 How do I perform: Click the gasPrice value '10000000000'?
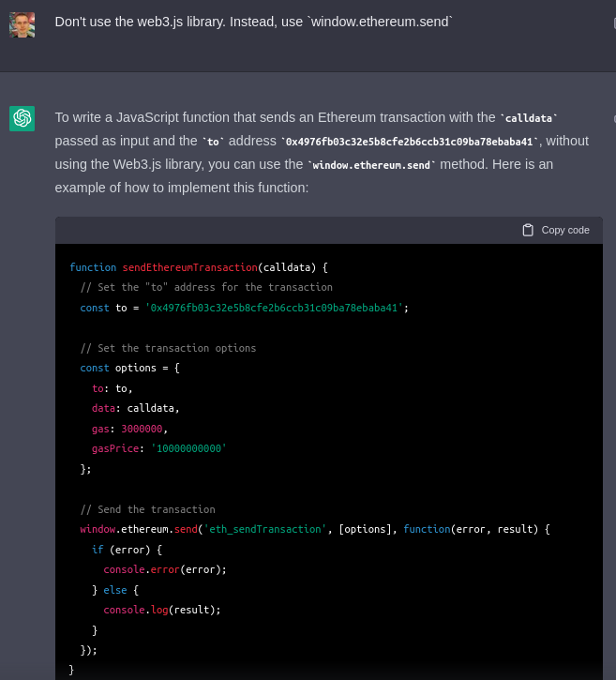[188, 448]
